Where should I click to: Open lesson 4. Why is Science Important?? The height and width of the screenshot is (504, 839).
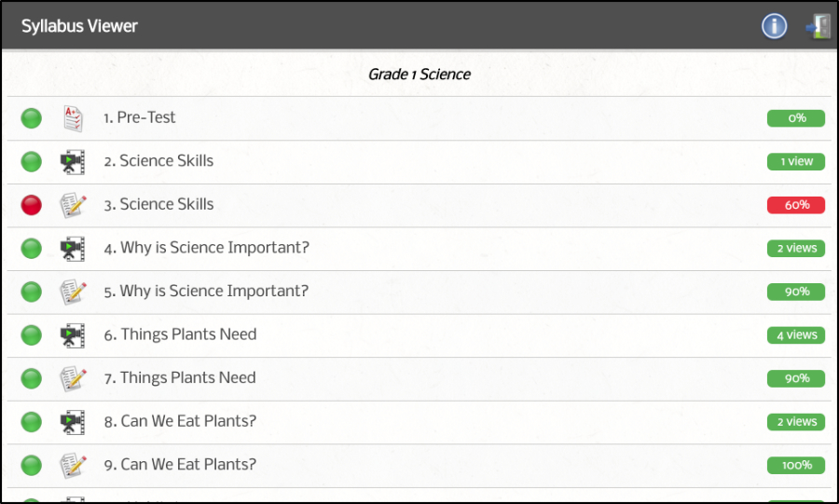pos(207,248)
